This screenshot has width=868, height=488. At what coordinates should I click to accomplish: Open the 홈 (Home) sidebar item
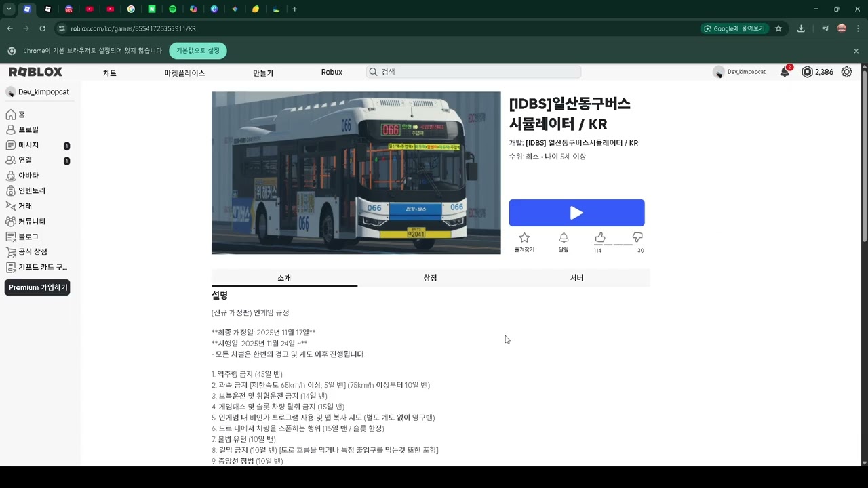(x=16, y=115)
